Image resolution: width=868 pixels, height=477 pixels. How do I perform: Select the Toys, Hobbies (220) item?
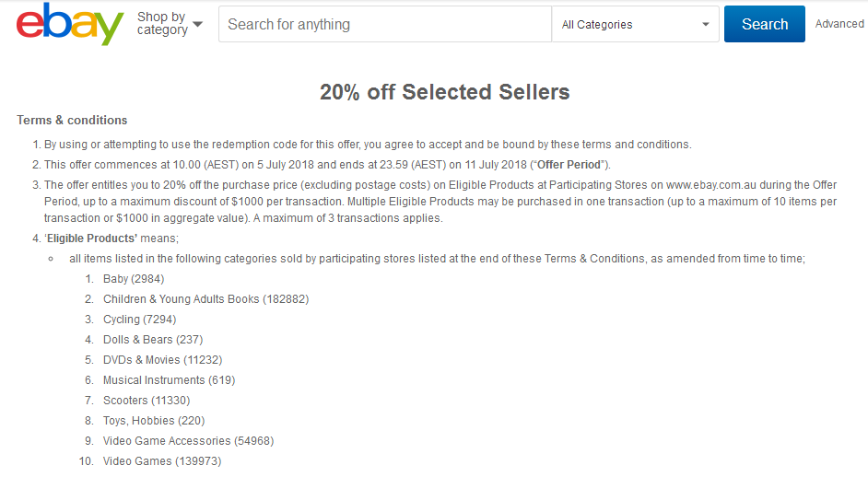point(154,421)
